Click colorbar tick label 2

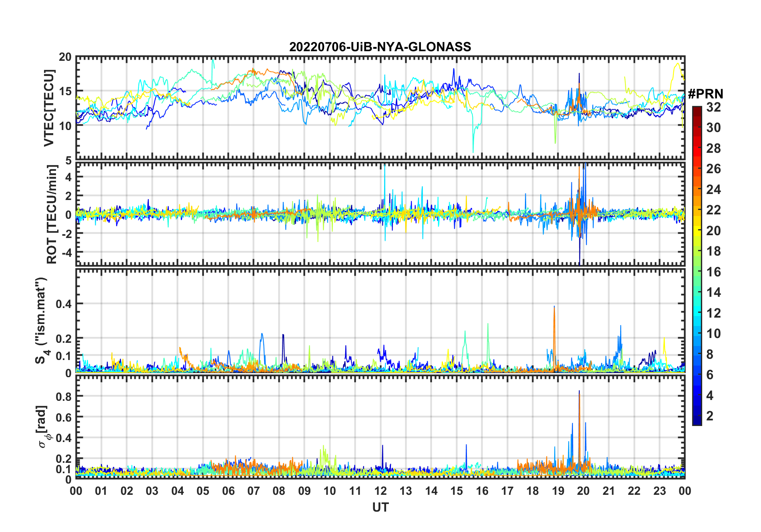(710, 416)
